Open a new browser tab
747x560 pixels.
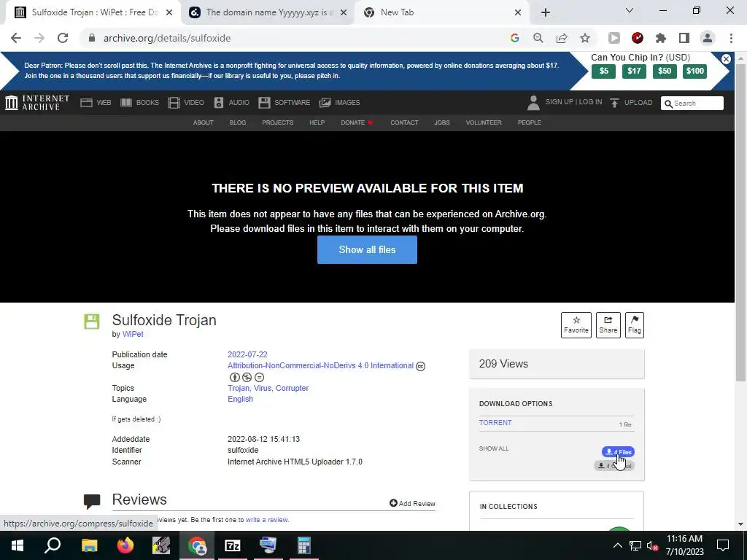point(546,12)
